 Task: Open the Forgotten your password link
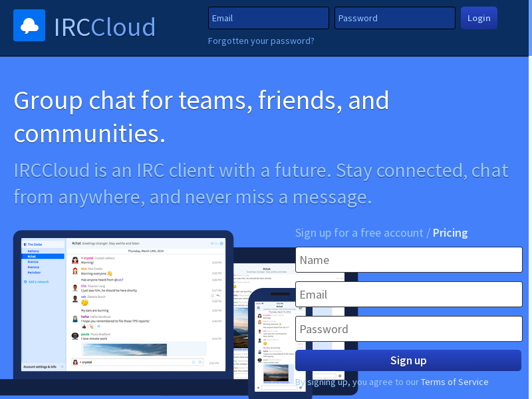tap(261, 41)
